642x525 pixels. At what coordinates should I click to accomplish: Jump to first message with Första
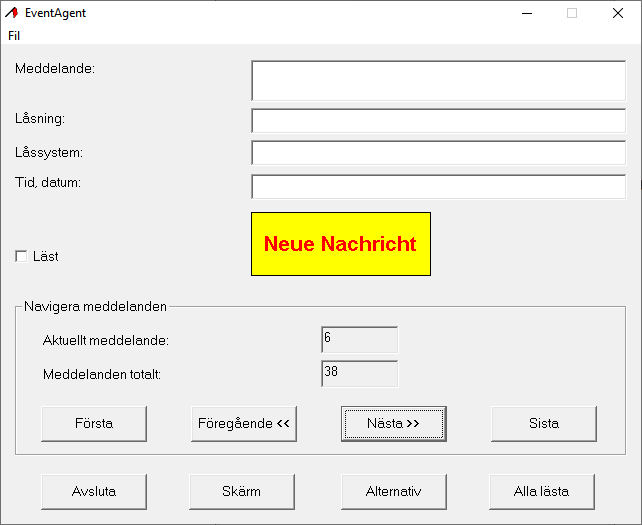(94, 423)
